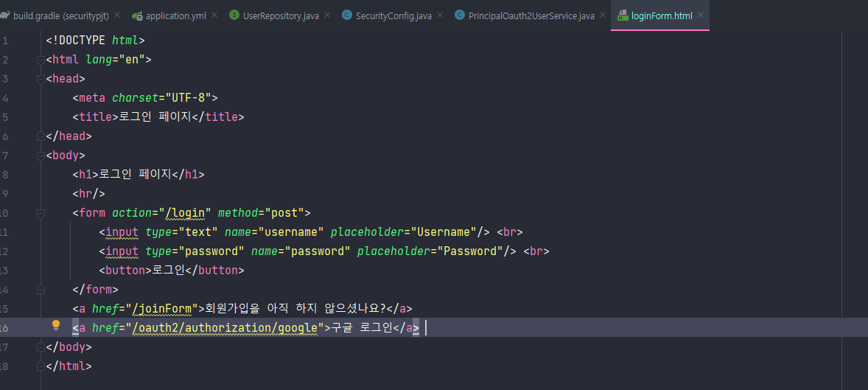This screenshot has height=390, width=868.
Task: Click the title text 로그인 페이지 on line 5
Action: pyautogui.click(x=155, y=117)
